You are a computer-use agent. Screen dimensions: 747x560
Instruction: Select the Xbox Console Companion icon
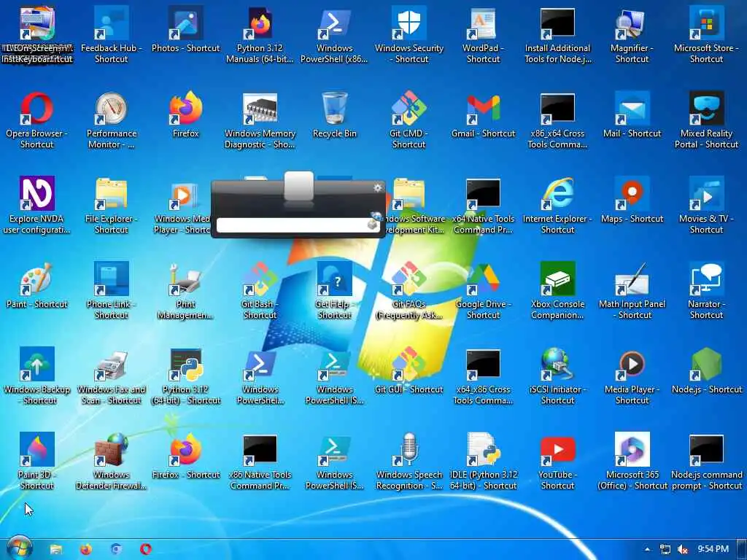tap(557, 290)
